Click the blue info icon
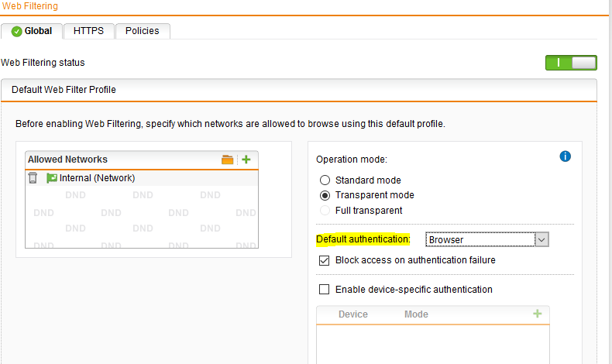The image size is (612, 364). [566, 156]
